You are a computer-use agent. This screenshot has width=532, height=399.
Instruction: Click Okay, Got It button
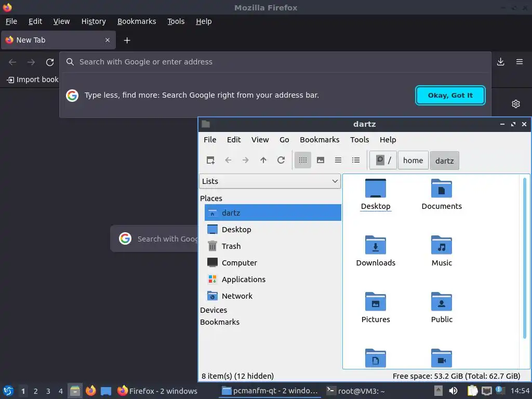pos(450,96)
